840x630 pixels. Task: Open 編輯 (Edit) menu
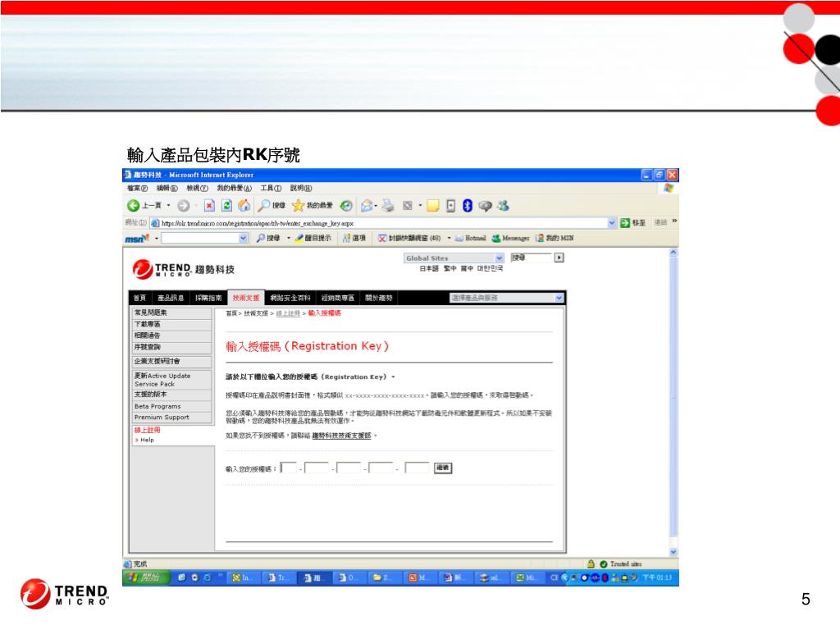click(x=167, y=188)
